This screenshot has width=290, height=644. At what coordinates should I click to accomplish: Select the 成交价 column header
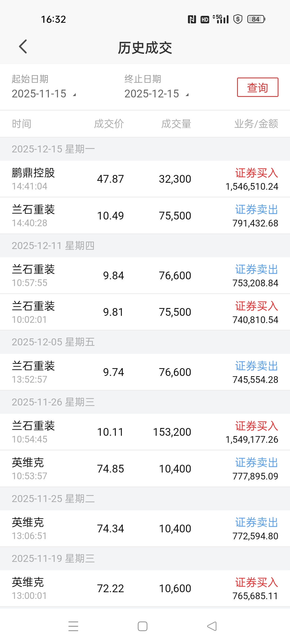109,124
